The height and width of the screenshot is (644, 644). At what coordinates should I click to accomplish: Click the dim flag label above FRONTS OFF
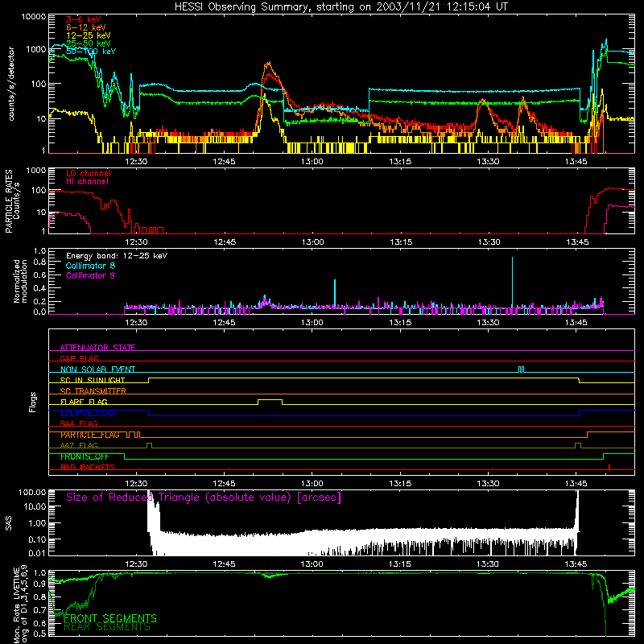[79, 445]
